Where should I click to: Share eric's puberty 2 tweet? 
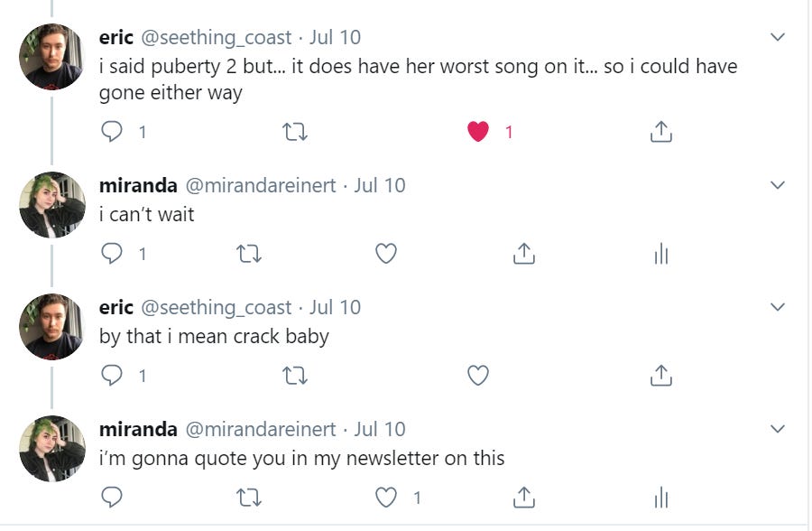pyautogui.click(x=661, y=132)
